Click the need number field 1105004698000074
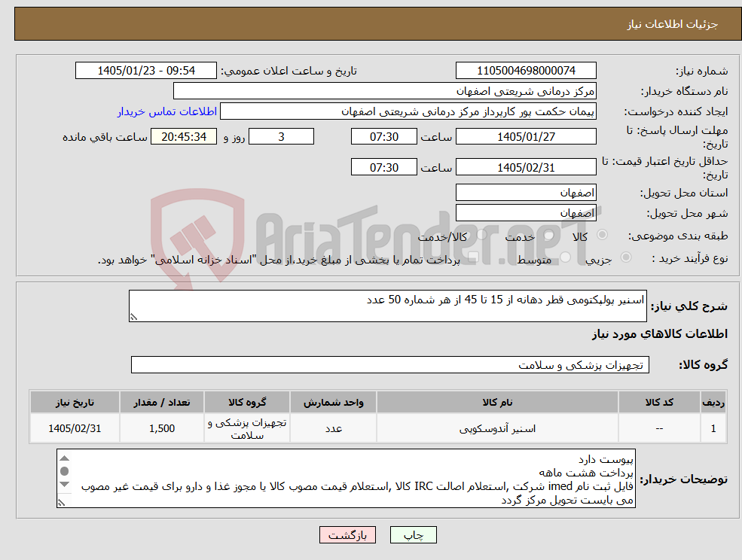 526,71
